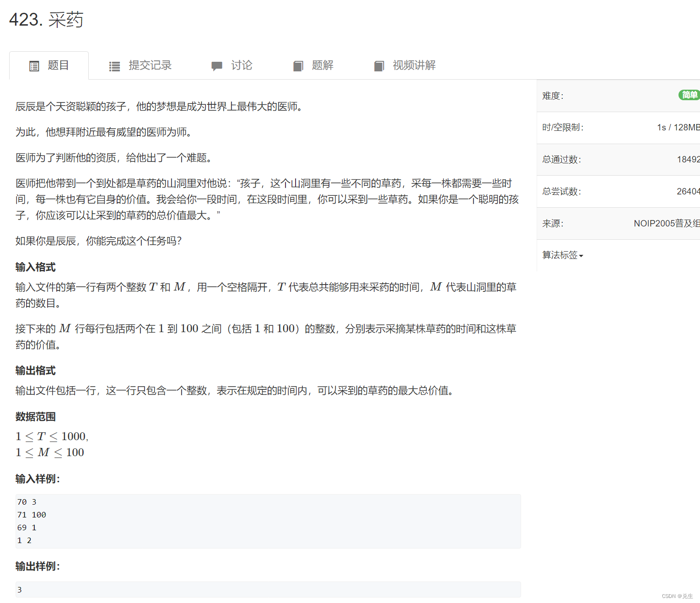Click the 输入格式 heading

click(36, 267)
